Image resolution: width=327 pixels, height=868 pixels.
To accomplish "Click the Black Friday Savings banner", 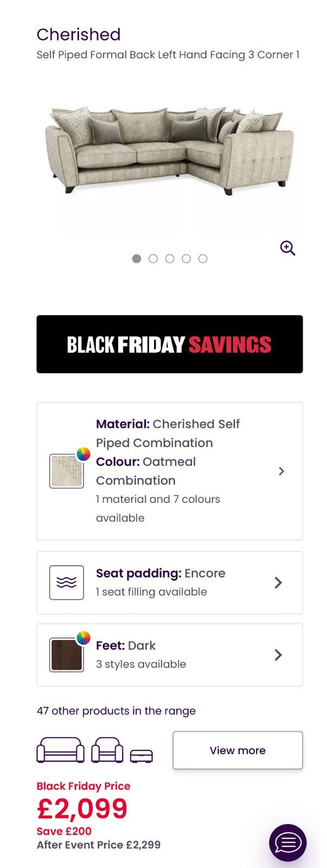I will point(169,344).
